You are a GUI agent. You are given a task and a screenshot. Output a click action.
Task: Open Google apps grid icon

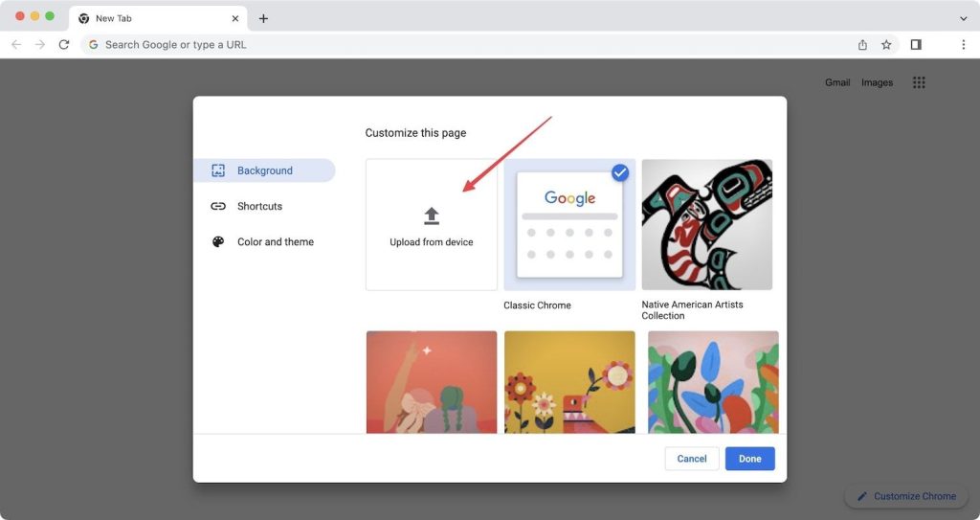point(919,82)
